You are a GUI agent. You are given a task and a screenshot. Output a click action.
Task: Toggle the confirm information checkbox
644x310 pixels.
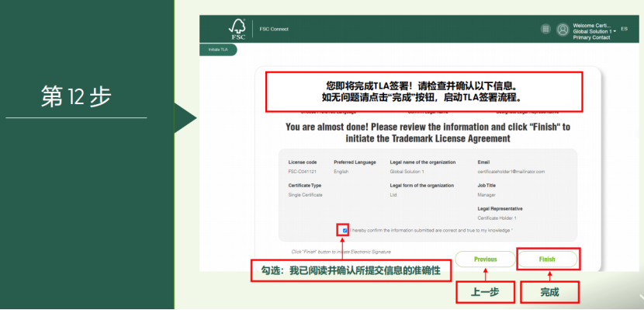[x=345, y=231]
